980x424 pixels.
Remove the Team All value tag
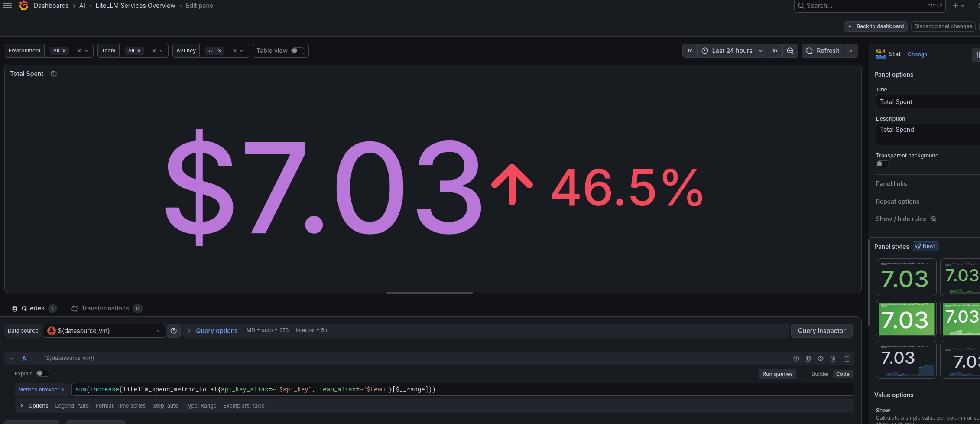coord(139,51)
